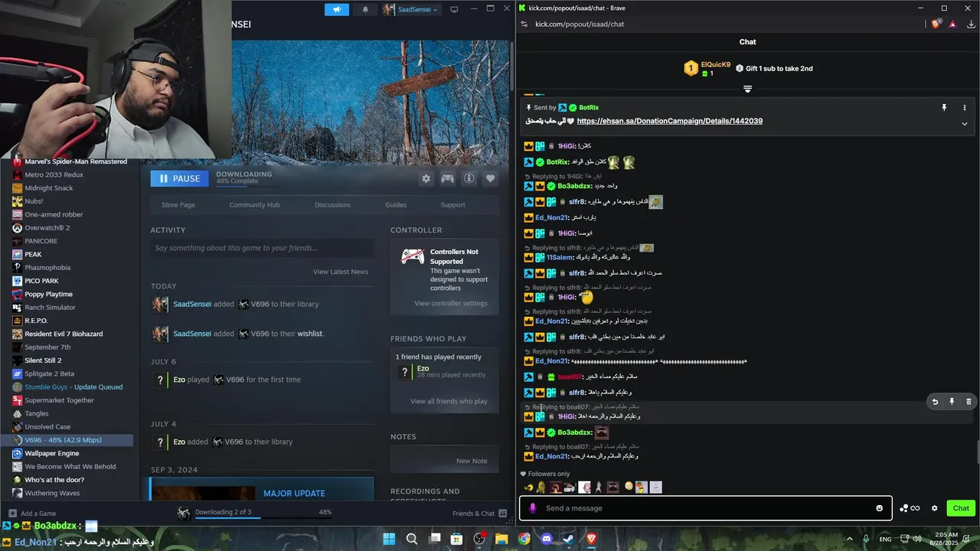Show hidden system tray icons
This screenshot has width=980, height=551.
pos(849,539)
